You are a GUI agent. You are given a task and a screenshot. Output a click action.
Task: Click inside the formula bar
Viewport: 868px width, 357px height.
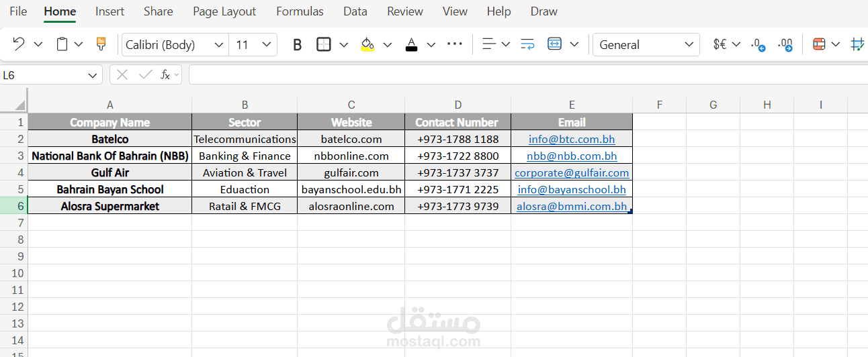tap(528, 74)
